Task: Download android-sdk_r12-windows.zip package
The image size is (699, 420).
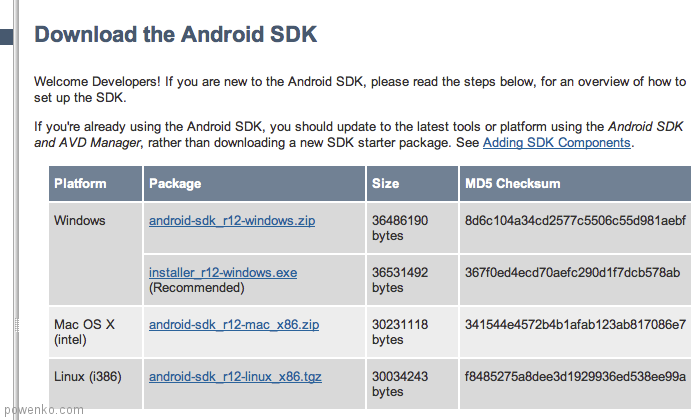Action: point(232,221)
